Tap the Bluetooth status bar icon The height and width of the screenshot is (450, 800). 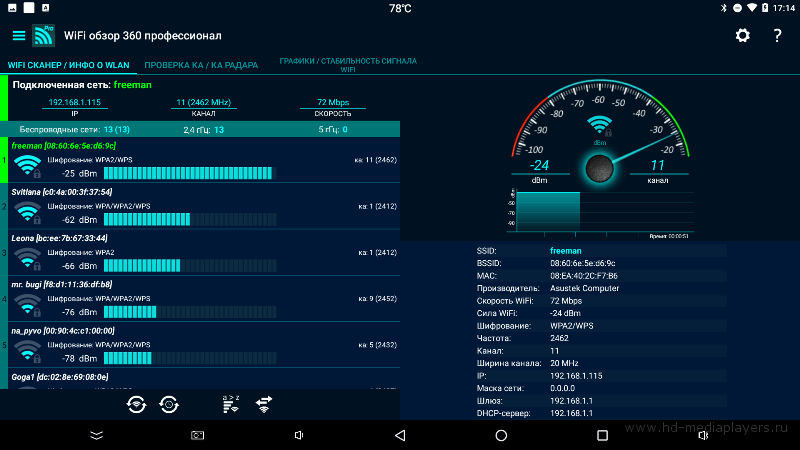(723, 8)
